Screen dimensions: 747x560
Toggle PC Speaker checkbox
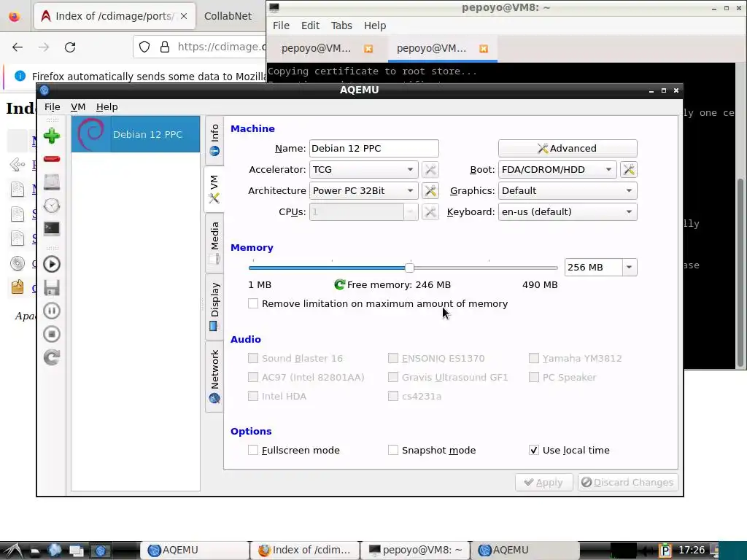click(x=533, y=377)
